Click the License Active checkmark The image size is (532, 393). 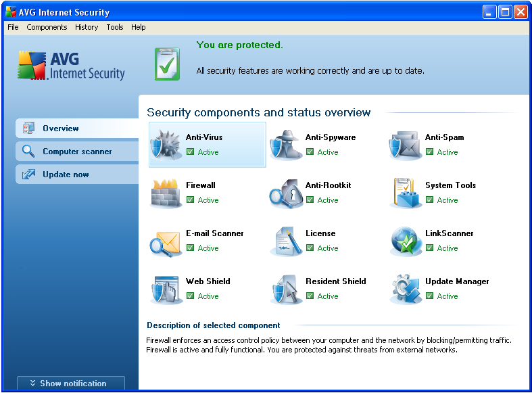click(310, 248)
